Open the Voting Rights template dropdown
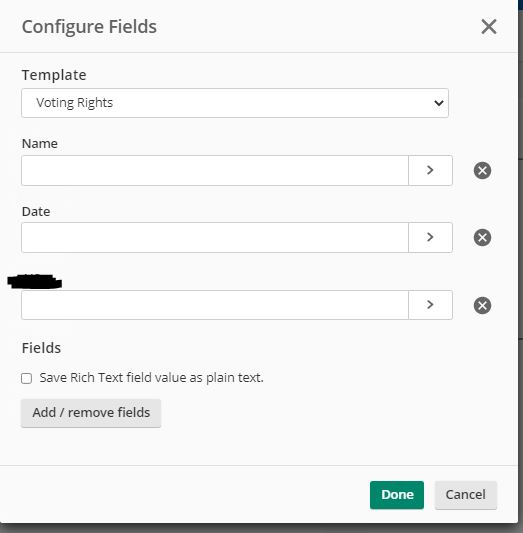 tap(235, 103)
